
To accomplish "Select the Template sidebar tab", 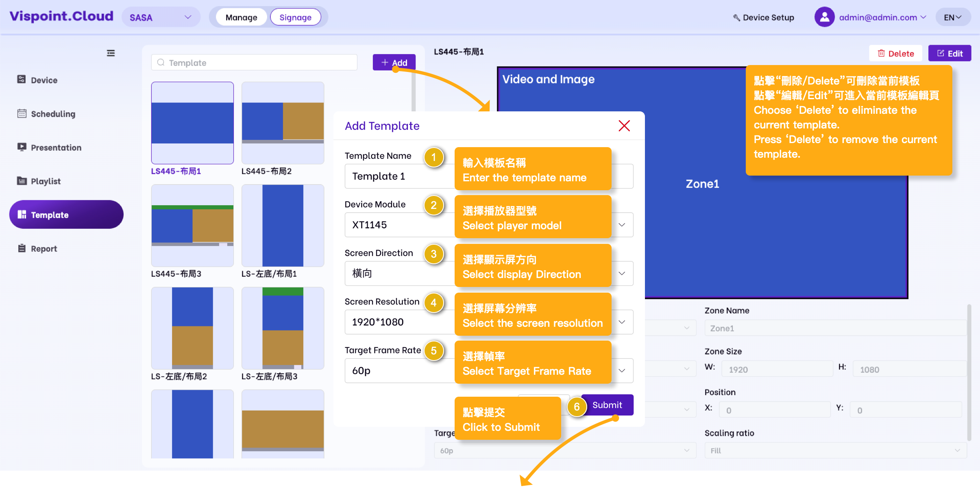I will click(66, 215).
